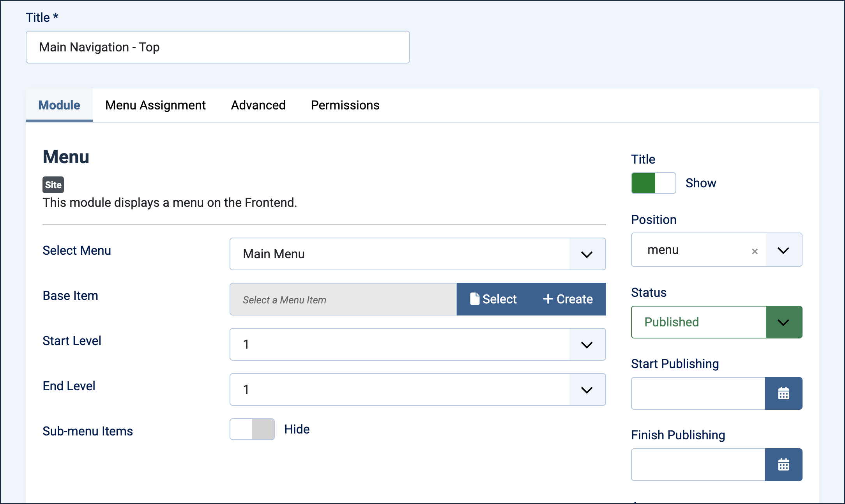
Task: Click the Finish Publishing date field
Action: click(x=698, y=465)
